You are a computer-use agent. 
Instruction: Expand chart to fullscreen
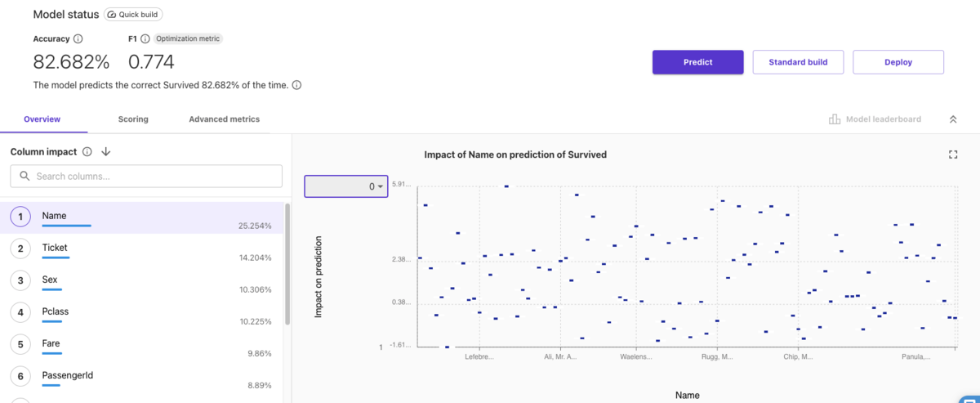pyautogui.click(x=953, y=154)
